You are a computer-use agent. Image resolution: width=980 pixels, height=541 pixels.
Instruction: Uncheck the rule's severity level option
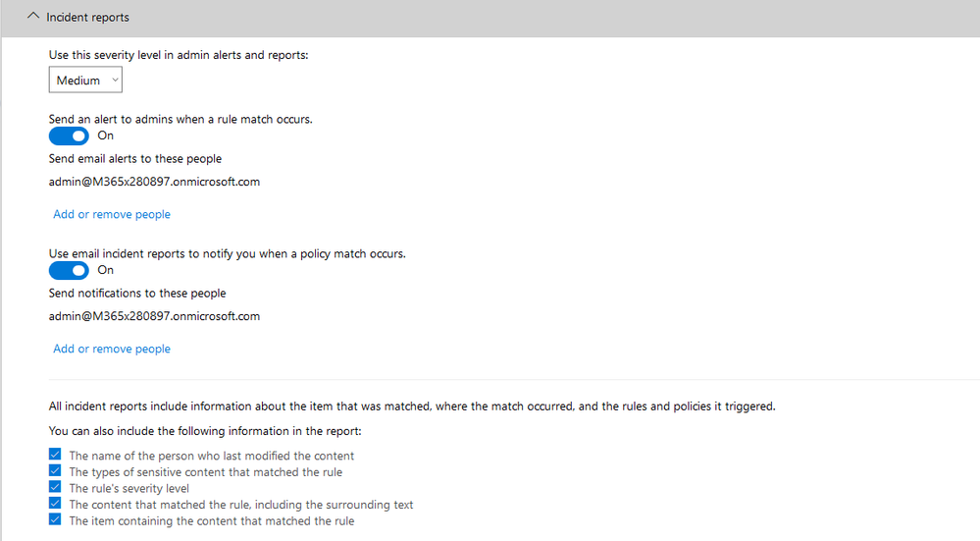tap(55, 487)
